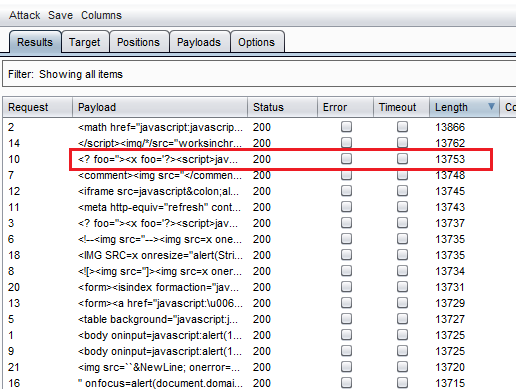Screen dimensions: 516x389
Task: Sort by the Error column header
Action: (345, 107)
